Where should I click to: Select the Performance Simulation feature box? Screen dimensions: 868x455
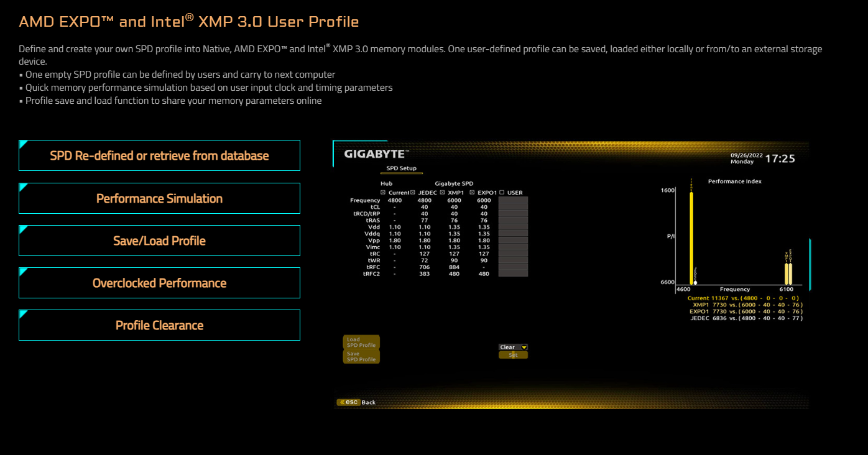tap(159, 198)
